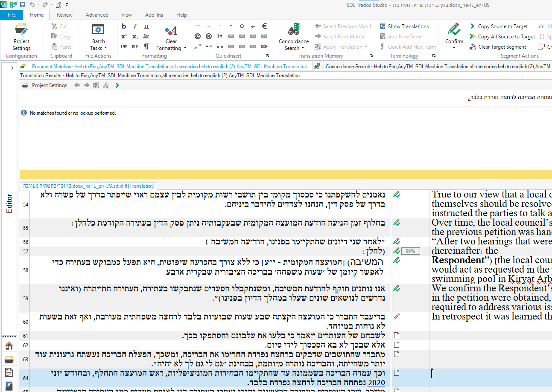Click the 99% match score indicator

410,251
